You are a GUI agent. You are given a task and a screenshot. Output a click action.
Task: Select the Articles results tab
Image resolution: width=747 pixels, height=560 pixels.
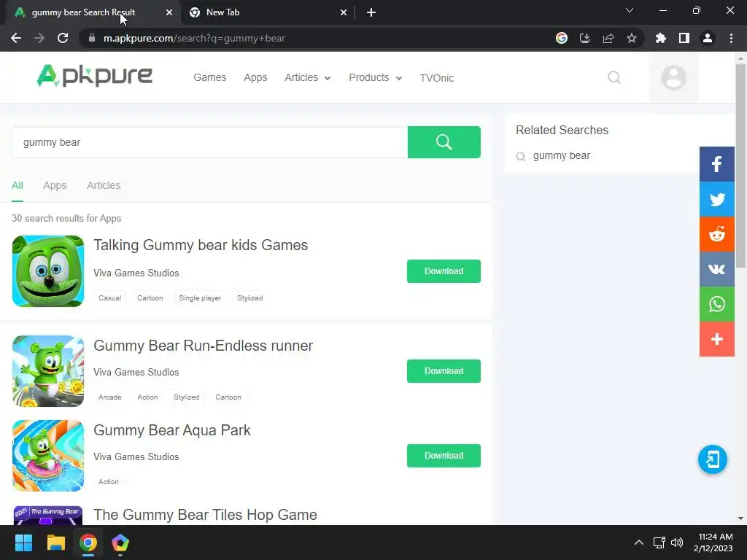pyautogui.click(x=104, y=185)
